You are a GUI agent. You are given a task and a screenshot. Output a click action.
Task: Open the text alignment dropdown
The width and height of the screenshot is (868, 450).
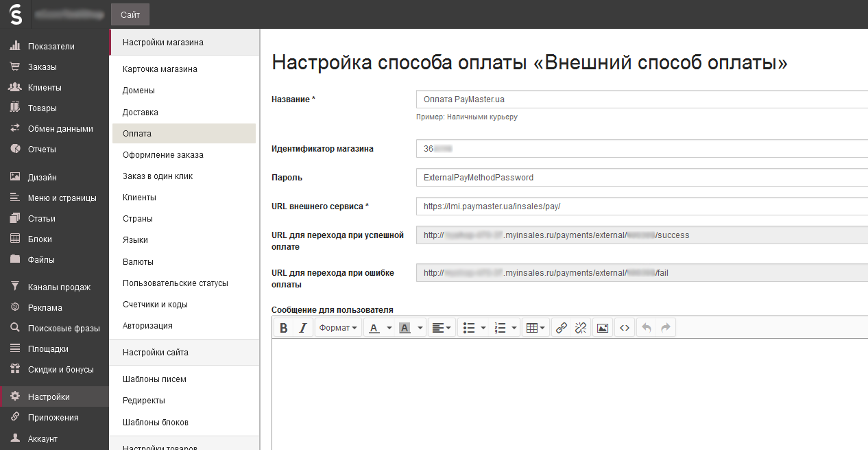pos(442,328)
